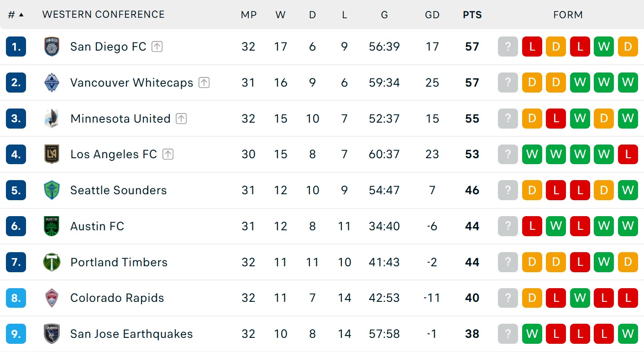Click promotion arrow icon beside San Diego FC
The width and height of the screenshot is (644, 352).
coord(157,47)
